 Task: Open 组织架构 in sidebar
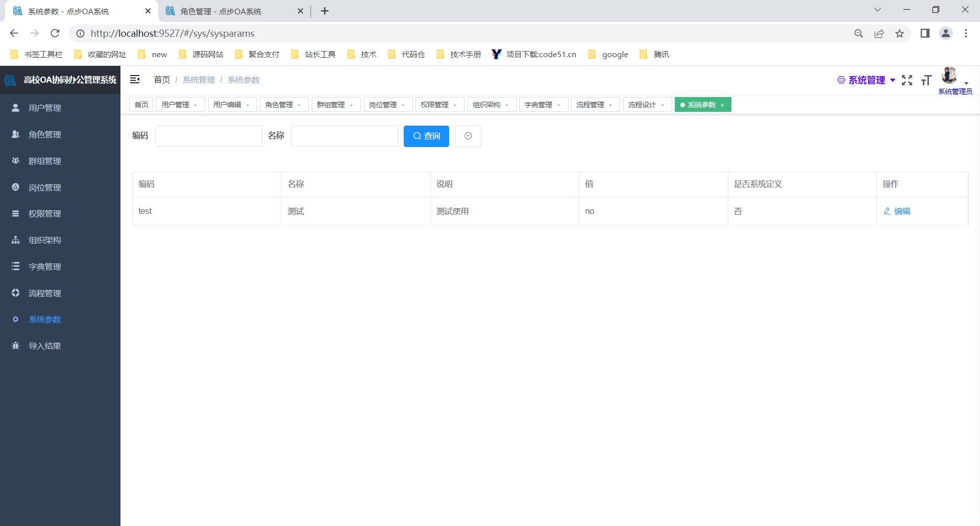(x=60, y=240)
